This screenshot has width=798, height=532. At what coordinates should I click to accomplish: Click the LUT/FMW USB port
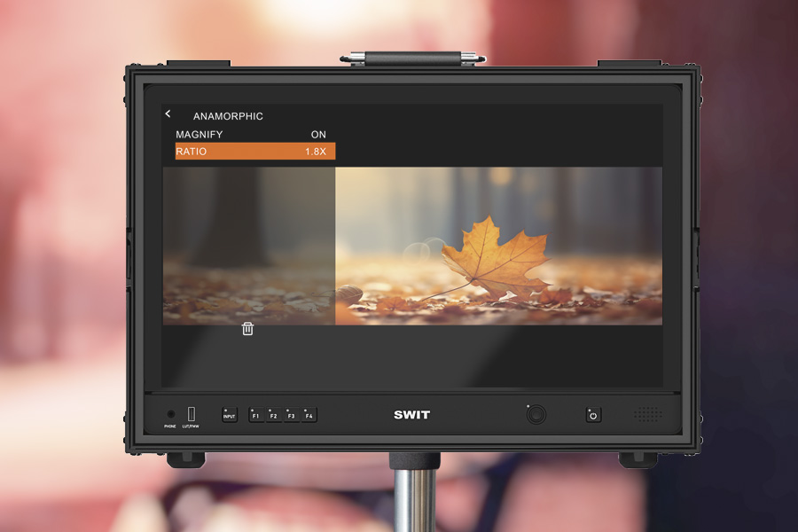coord(192,413)
